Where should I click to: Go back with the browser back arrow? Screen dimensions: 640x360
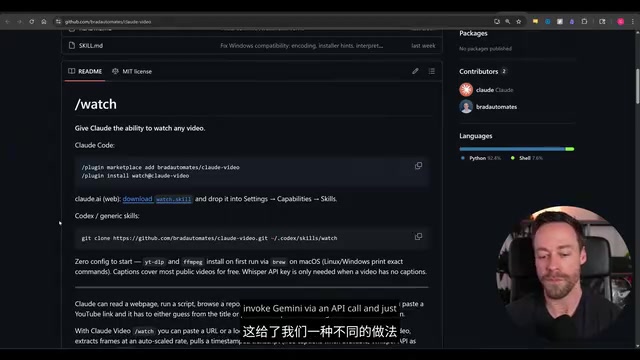pyautogui.click(x=7, y=22)
